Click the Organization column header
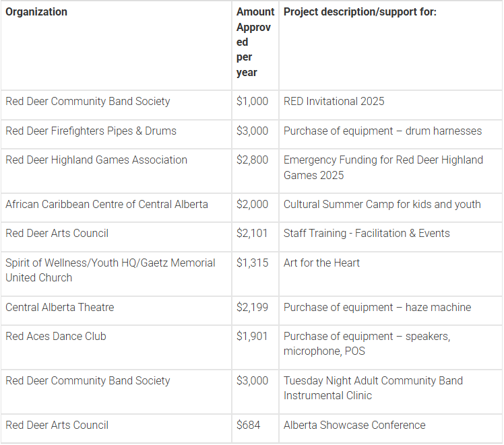 click(x=36, y=12)
